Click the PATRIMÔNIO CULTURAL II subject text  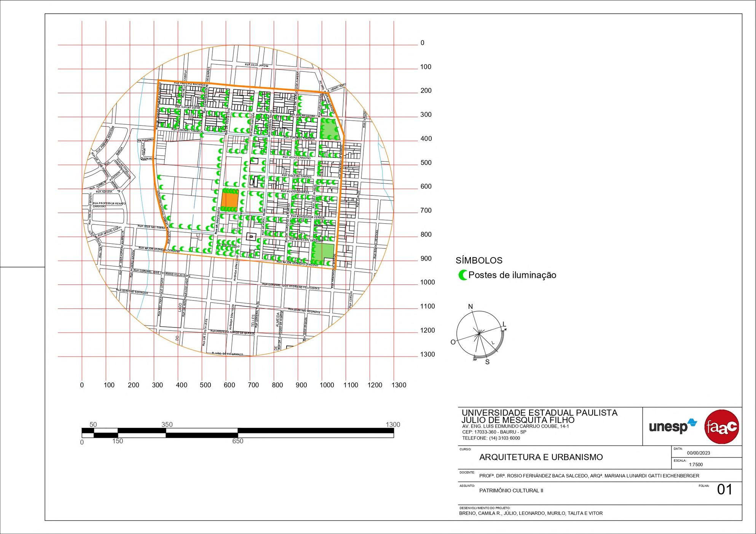tap(511, 491)
